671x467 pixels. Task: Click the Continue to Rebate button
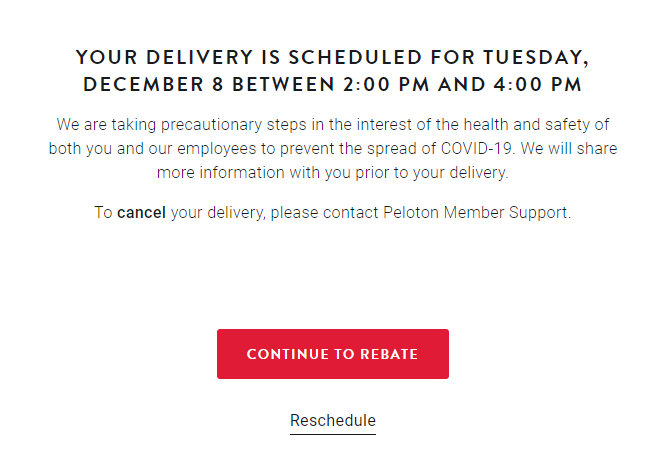tap(332, 354)
